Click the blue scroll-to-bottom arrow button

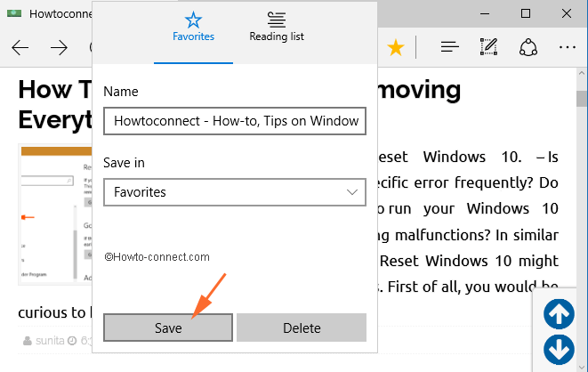click(559, 350)
